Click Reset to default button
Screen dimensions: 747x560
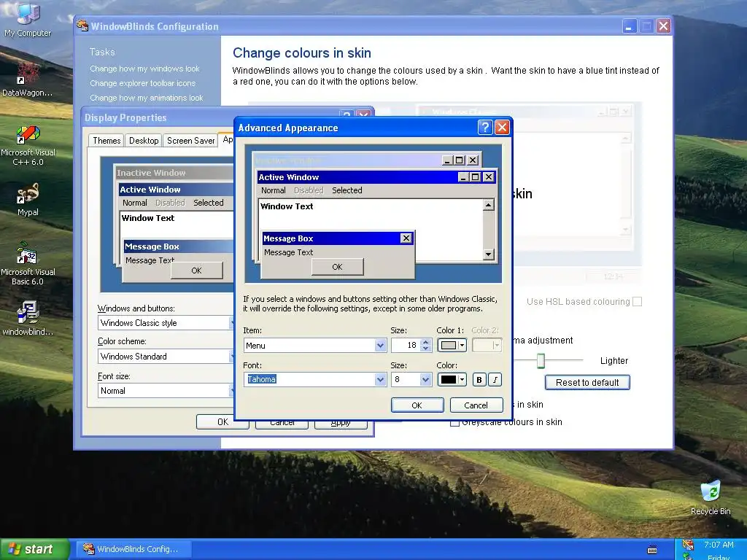[587, 382]
